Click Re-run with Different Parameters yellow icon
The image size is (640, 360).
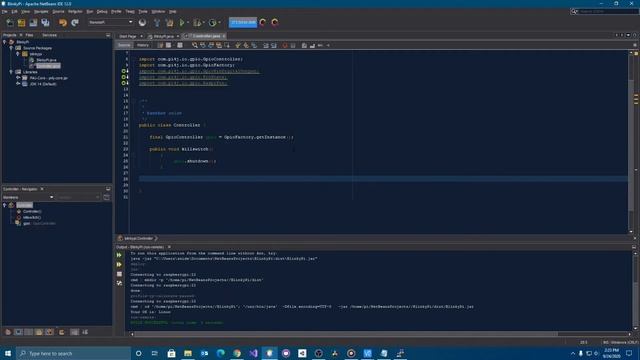coord(119,264)
